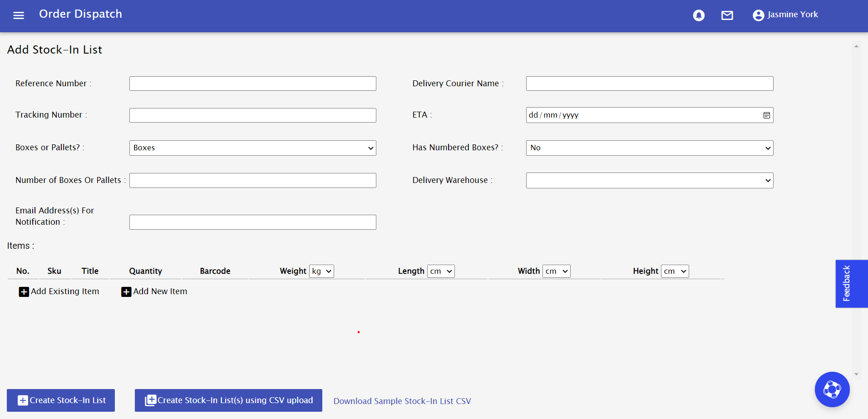Click the CSV upload icon on the upload button

[150, 400]
